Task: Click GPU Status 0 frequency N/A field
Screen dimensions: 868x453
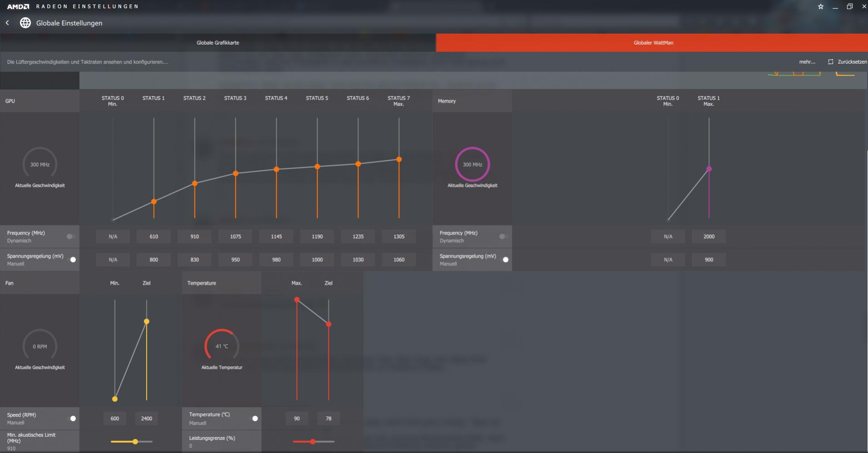Action: tap(113, 237)
